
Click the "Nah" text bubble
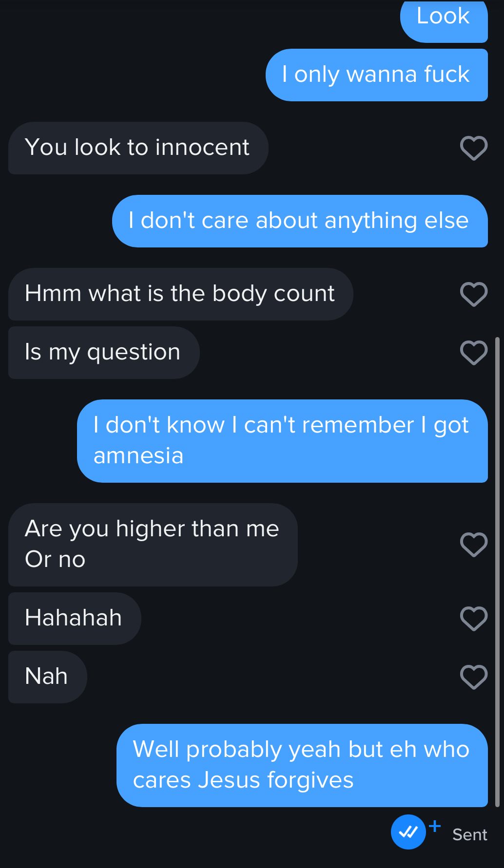point(47,677)
